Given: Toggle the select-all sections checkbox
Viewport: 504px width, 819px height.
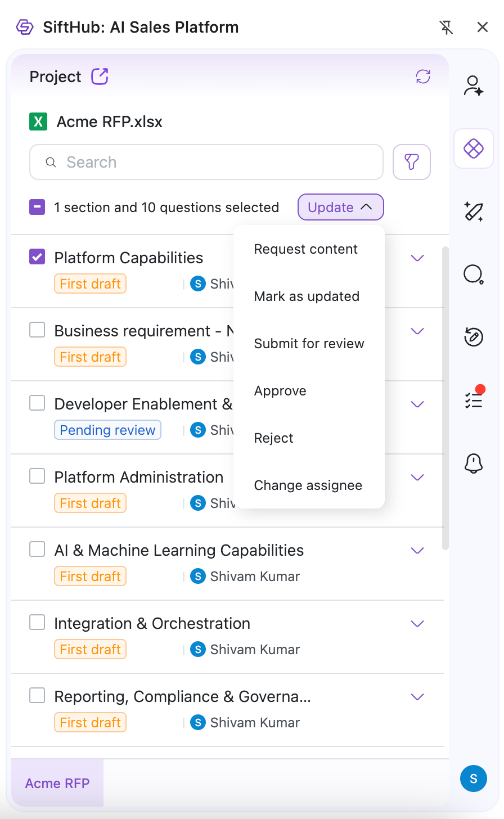Looking at the screenshot, I should click(x=37, y=207).
